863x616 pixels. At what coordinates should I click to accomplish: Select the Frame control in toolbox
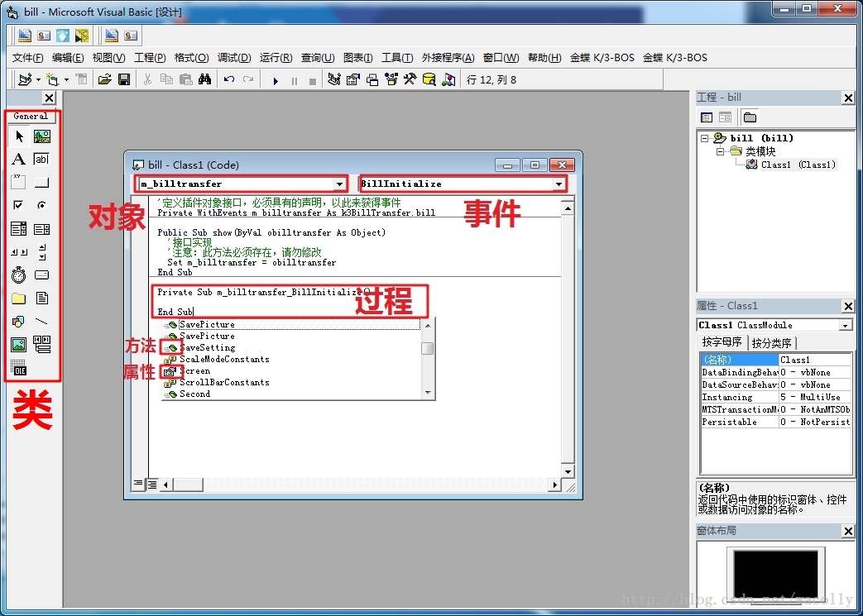click(x=19, y=182)
